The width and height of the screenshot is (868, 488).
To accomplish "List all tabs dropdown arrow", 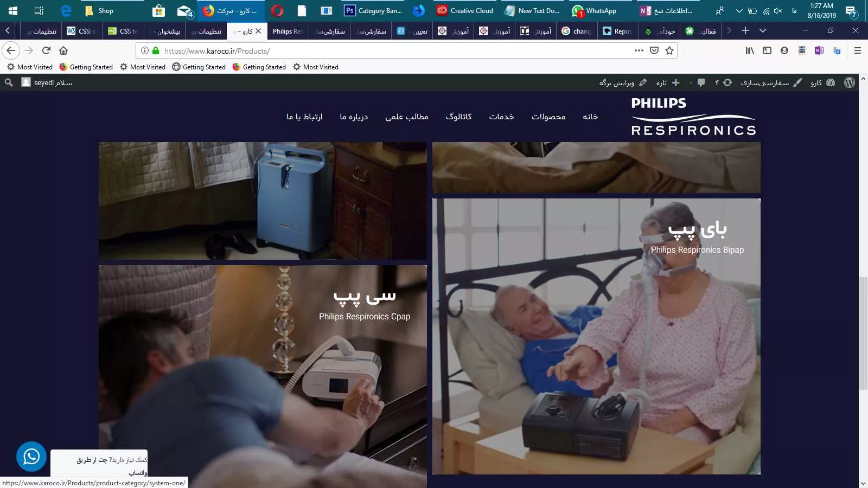I will tap(763, 31).
